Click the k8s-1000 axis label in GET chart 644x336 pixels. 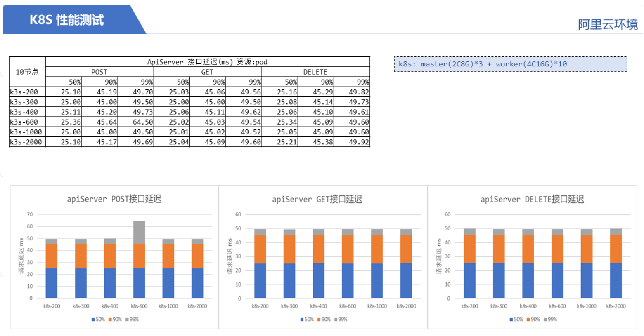377,306
